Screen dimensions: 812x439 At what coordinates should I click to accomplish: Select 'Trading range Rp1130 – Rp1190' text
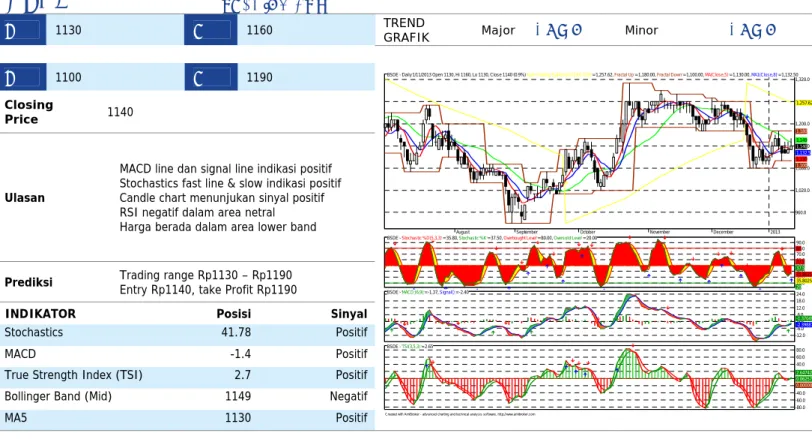click(x=206, y=275)
